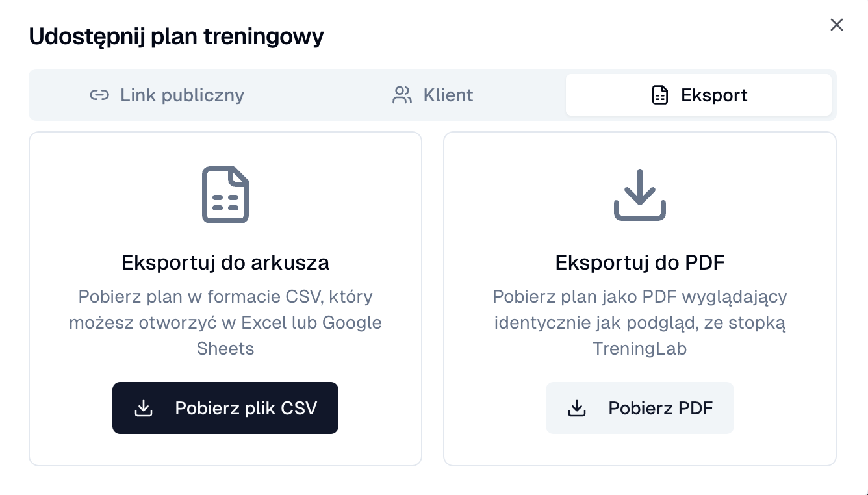Download the plan as a PDF

pos(639,408)
